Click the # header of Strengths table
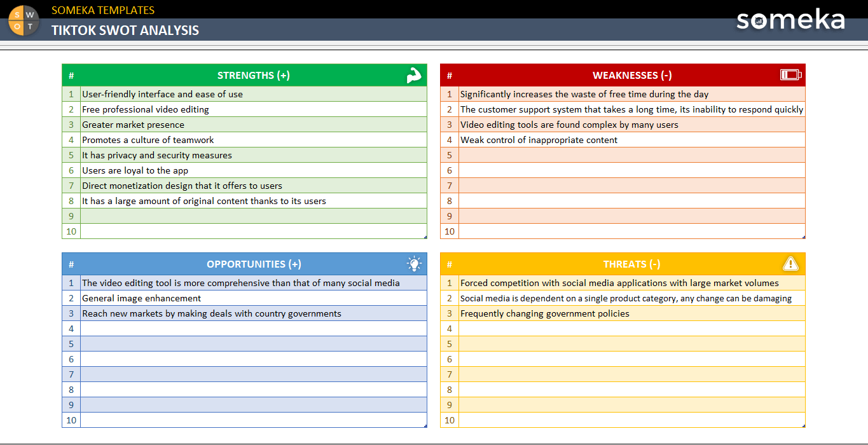Image resolution: width=868 pixels, height=445 pixels. pos(71,75)
